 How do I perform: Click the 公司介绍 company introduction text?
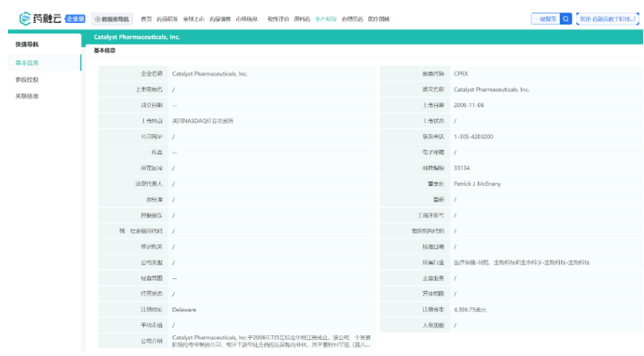pyautogui.click(x=271, y=341)
